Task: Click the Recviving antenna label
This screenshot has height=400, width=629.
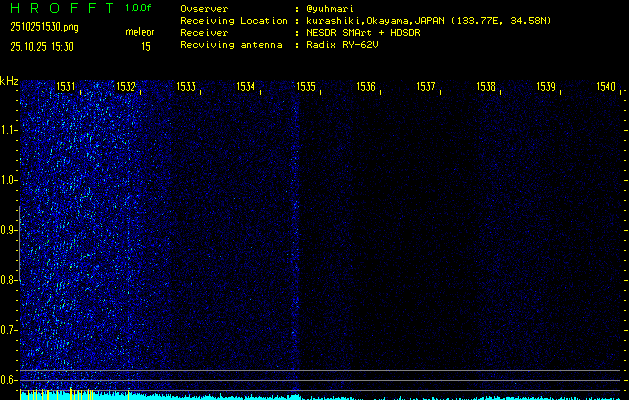Action: click(231, 45)
